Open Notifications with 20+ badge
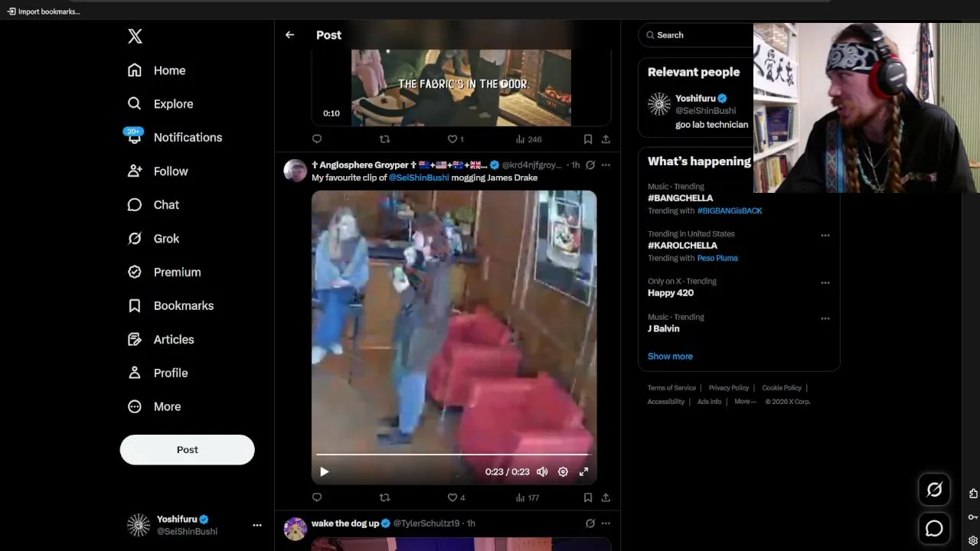 (175, 138)
